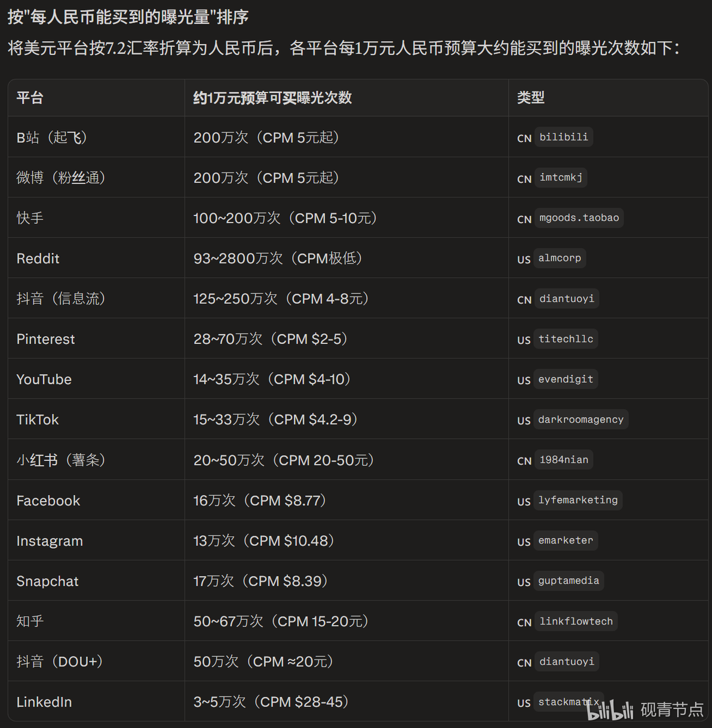Click the 13万次(CPM $10.48) cell

(346, 540)
